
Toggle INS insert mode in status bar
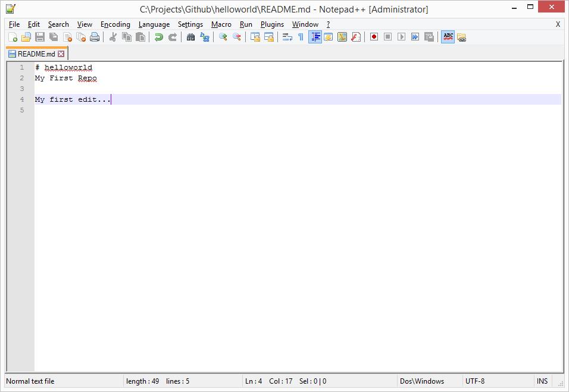tap(542, 381)
